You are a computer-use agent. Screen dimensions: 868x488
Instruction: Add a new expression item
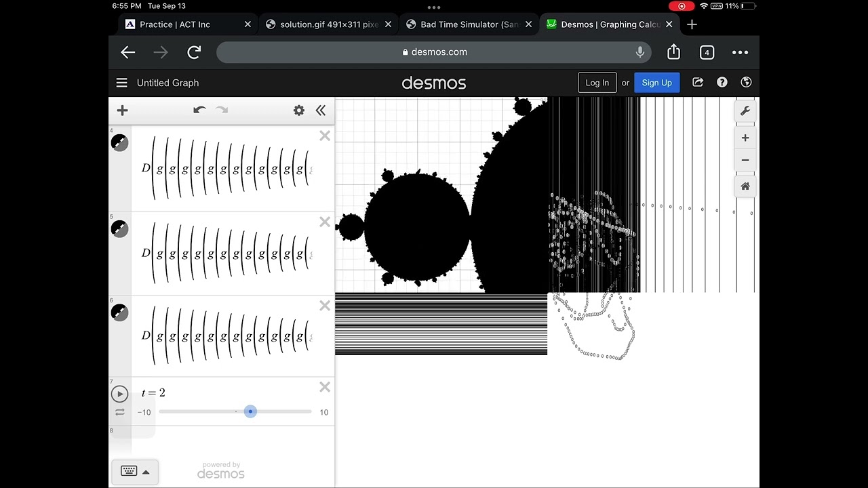(122, 110)
